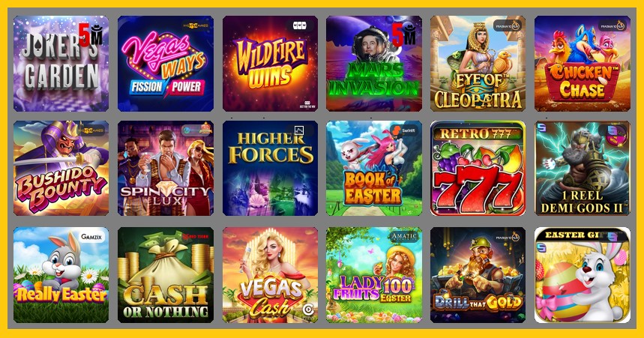The height and width of the screenshot is (338, 644).
Task: Click the Easter Gifts bunny game tile
Action: tap(583, 275)
